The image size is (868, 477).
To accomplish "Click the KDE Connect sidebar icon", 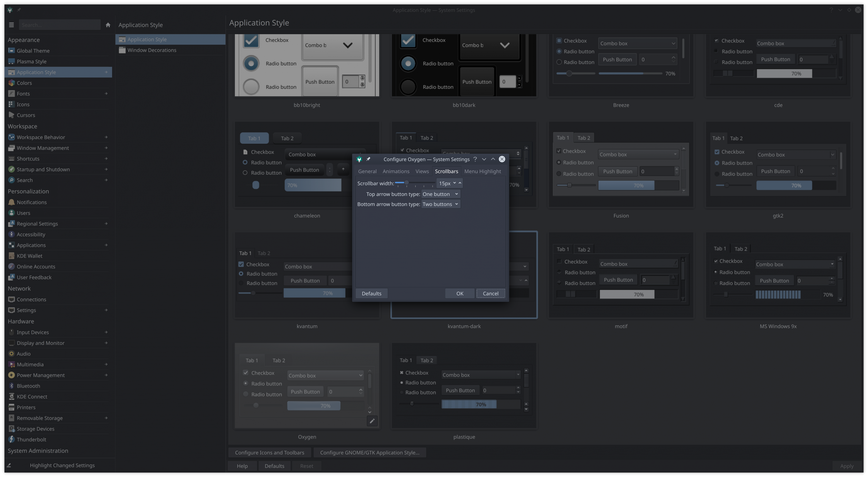I will [12, 397].
